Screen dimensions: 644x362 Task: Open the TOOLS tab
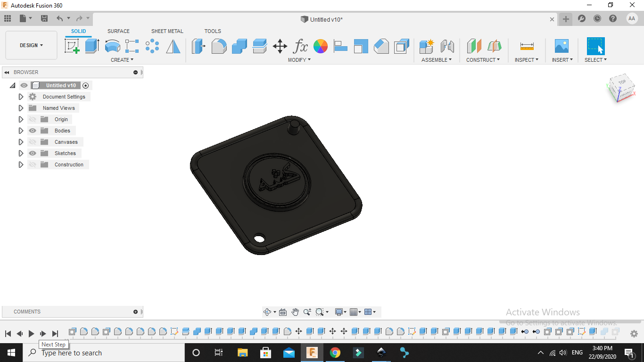(x=213, y=31)
